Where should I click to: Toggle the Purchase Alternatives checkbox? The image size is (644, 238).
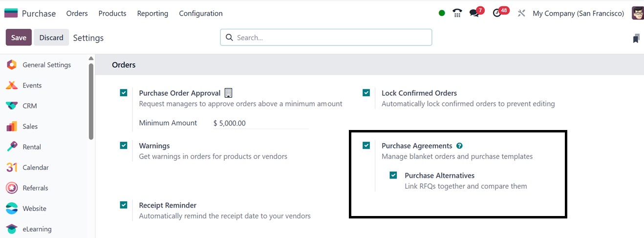point(393,175)
